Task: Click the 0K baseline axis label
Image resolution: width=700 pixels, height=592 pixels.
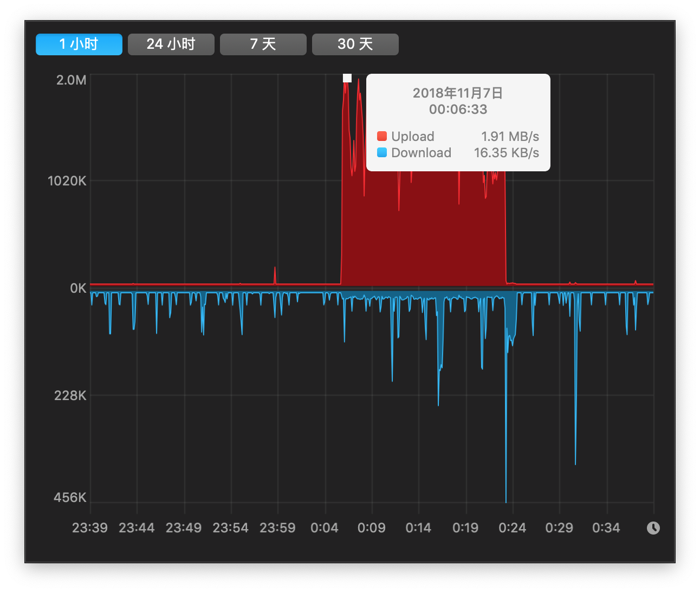Action: point(78,288)
